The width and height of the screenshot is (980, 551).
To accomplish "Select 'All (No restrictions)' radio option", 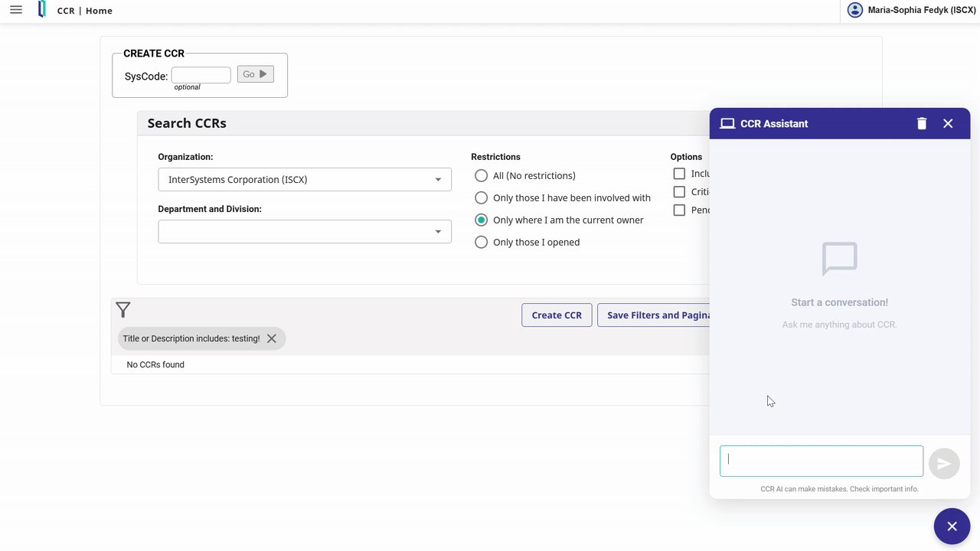I will coord(481,176).
